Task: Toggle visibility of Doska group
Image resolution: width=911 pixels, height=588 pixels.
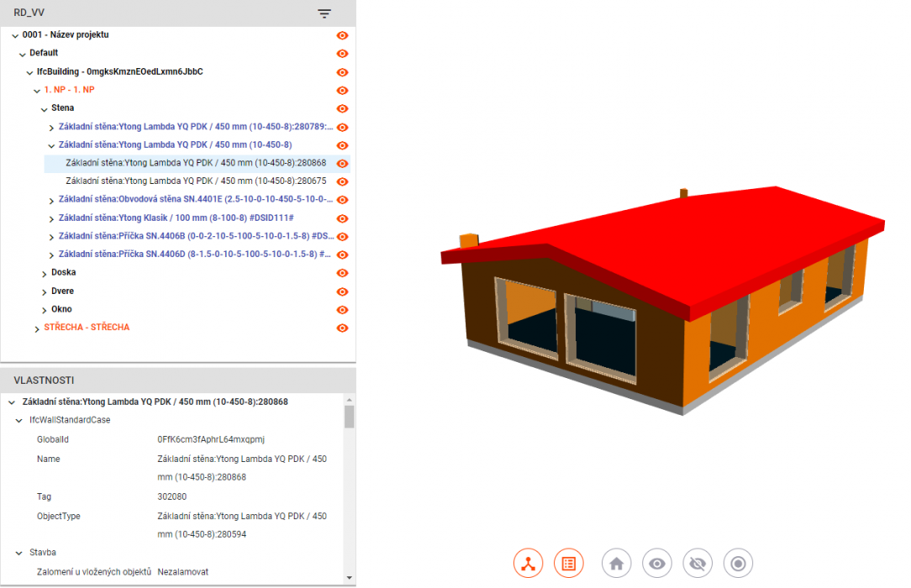Action: pyautogui.click(x=343, y=273)
